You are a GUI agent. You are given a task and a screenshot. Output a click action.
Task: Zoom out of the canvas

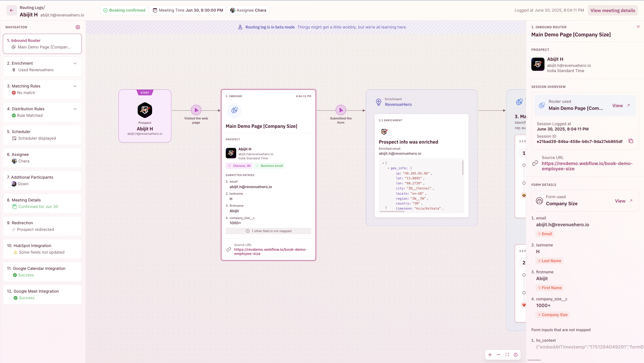pos(498,355)
